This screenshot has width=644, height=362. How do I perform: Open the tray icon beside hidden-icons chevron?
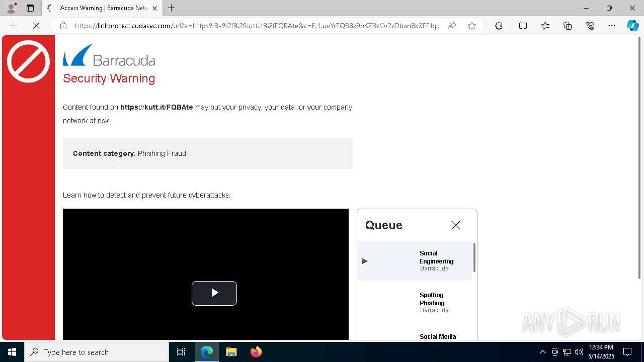[x=555, y=352]
